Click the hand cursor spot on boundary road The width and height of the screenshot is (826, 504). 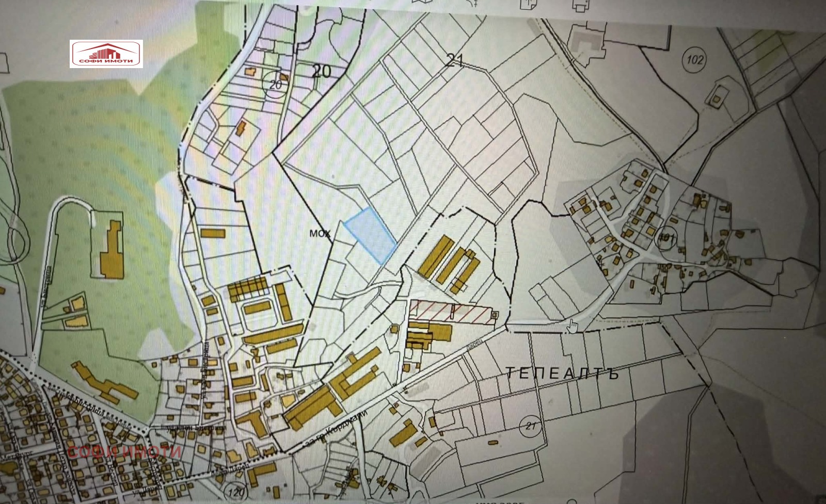pyautogui.click(x=572, y=326)
